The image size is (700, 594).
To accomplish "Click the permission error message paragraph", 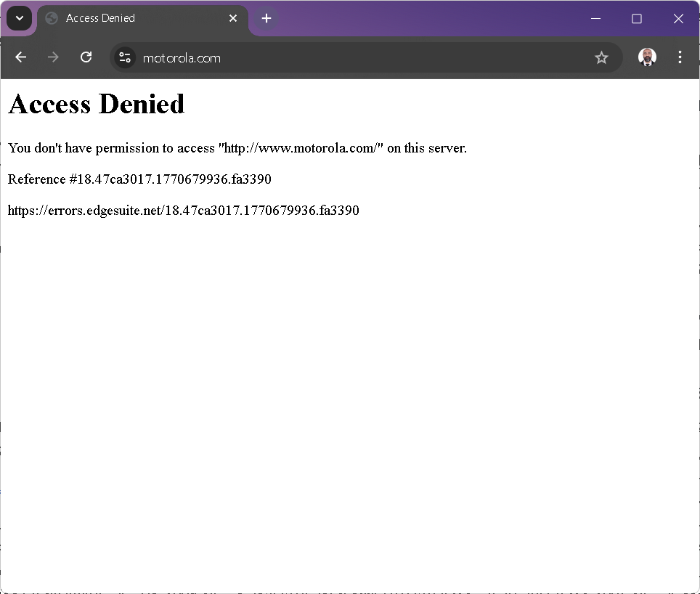I will [x=237, y=148].
